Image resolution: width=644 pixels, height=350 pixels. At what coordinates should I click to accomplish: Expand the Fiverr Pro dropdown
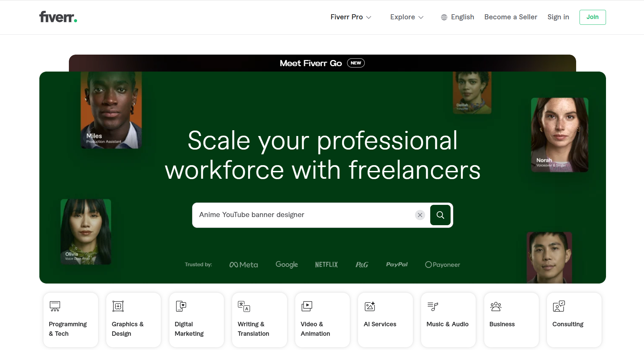click(351, 17)
